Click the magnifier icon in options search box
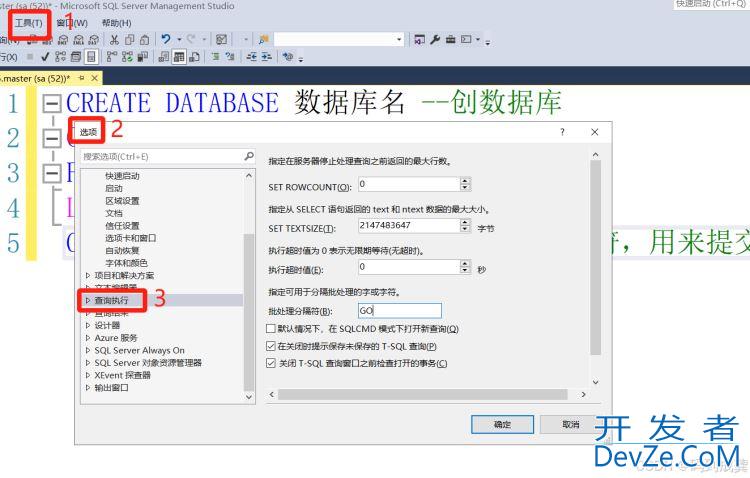750x478 pixels. click(x=249, y=156)
